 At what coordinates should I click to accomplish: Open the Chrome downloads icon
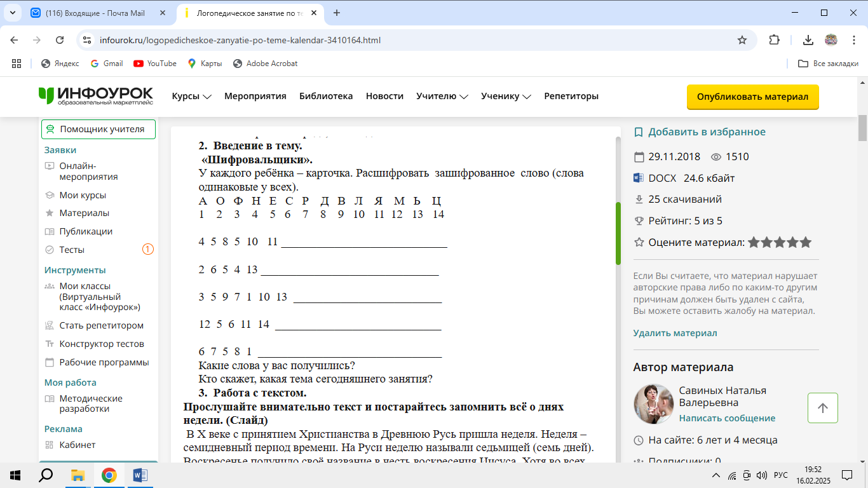point(808,40)
